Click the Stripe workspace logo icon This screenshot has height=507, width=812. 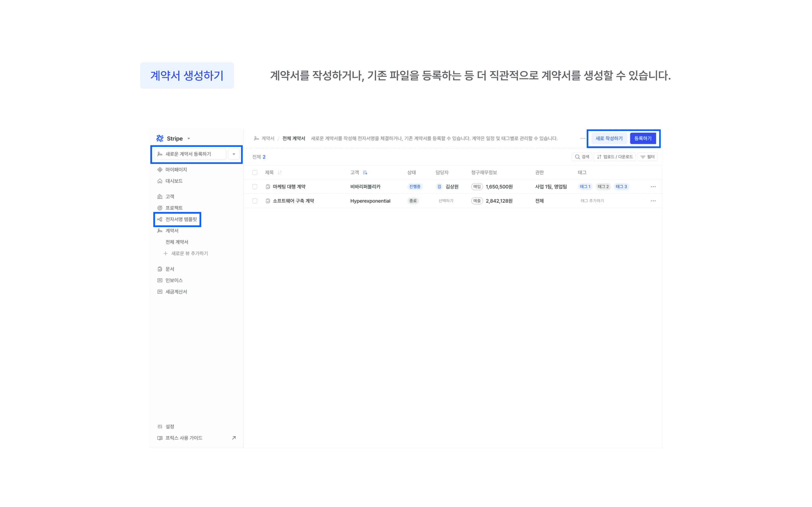click(x=160, y=138)
